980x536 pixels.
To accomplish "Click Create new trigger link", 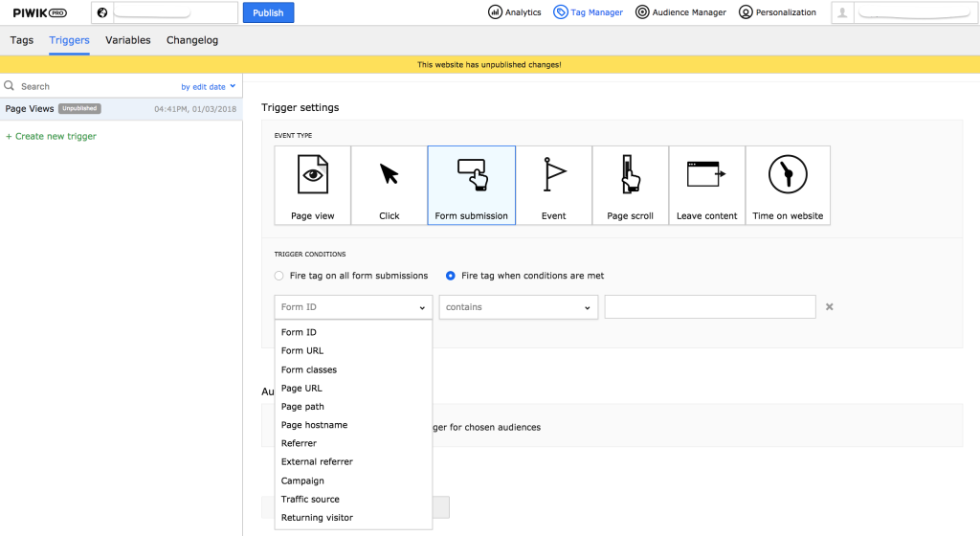I will [52, 136].
